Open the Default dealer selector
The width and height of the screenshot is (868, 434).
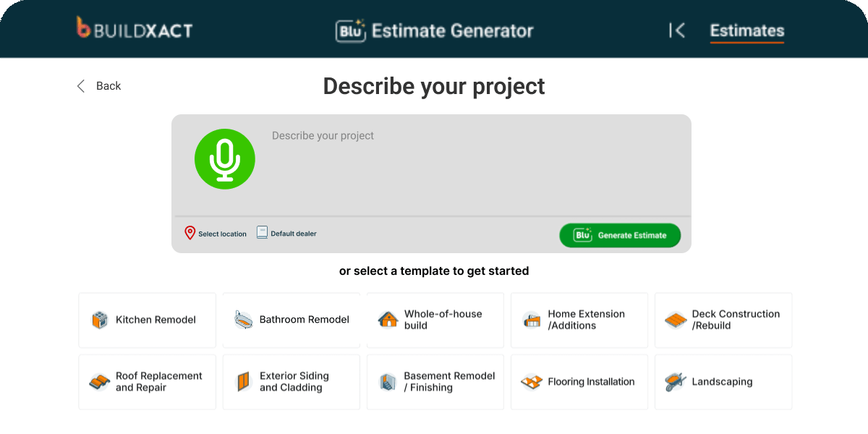click(293, 234)
